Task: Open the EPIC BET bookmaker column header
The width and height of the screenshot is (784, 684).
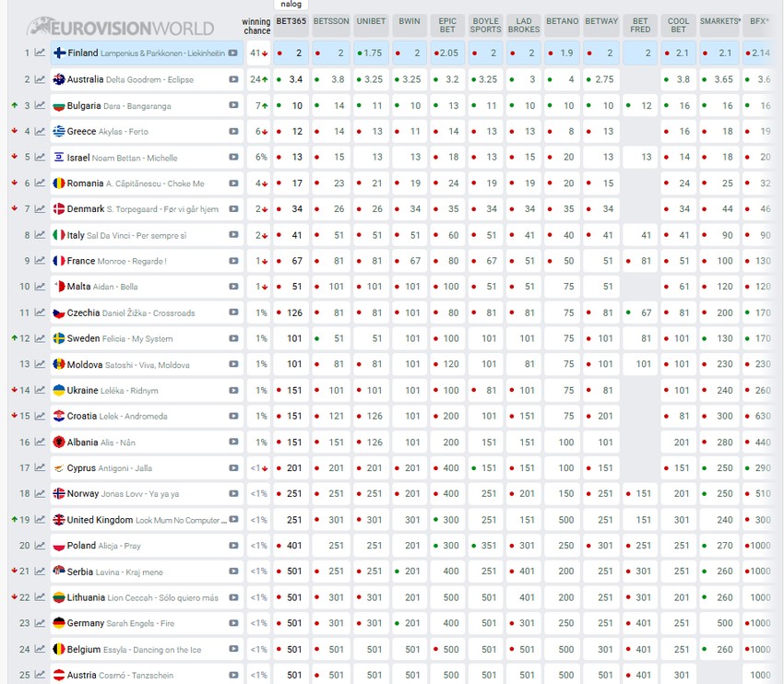Action: point(447,25)
